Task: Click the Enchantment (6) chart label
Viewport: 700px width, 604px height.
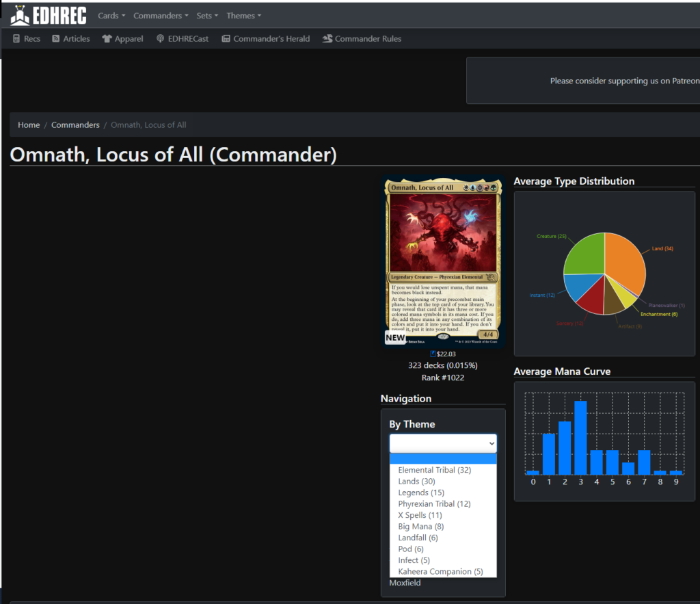Action: pyautogui.click(x=659, y=315)
